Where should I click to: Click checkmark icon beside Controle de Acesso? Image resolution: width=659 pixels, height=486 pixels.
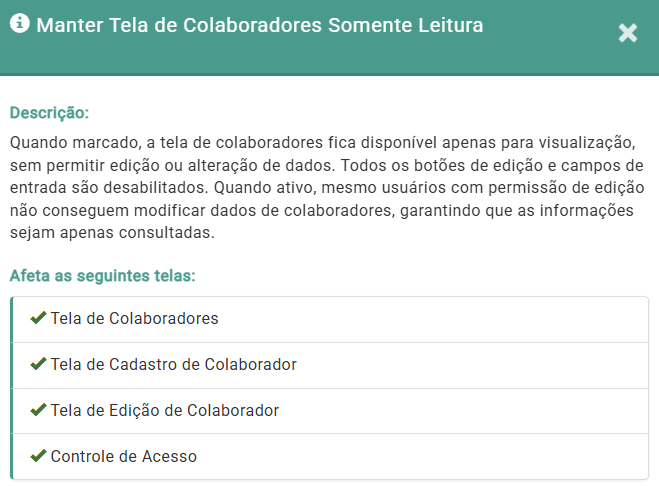click(x=38, y=456)
